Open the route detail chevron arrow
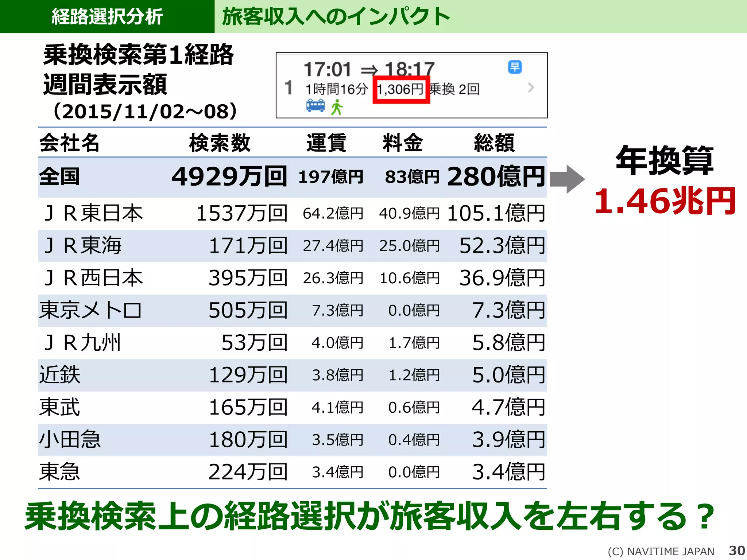Viewport: 747px width, 560px height. [x=531, y=87]
